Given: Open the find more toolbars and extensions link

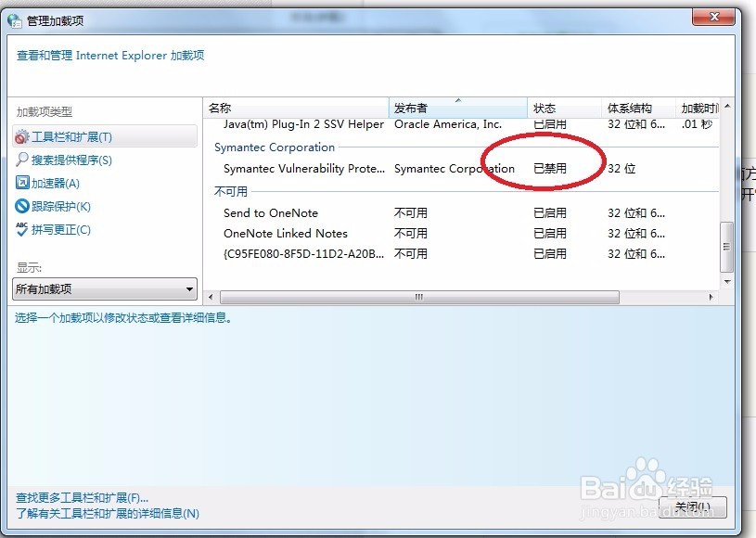Looking at the screenshot, I should (82, 497).
